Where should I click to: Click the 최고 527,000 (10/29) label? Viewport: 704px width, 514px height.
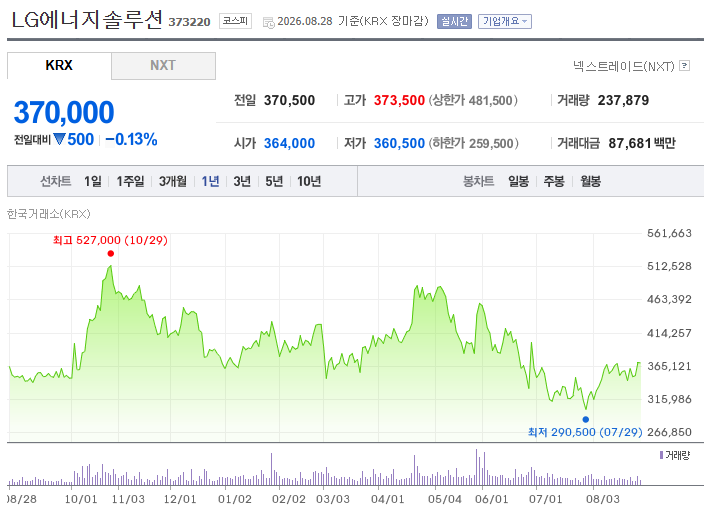(110, 240)
